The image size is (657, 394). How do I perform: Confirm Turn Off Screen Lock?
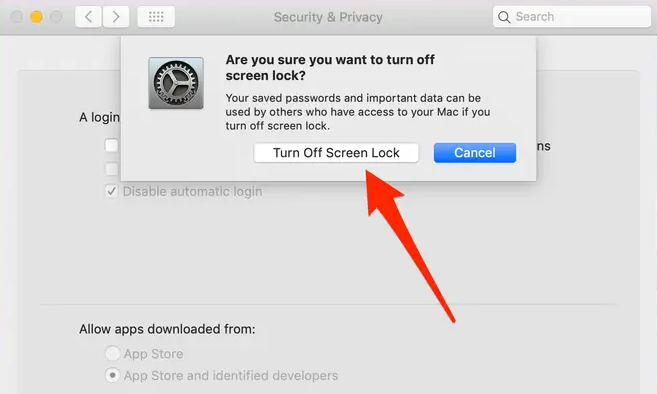[x=336, y=153]
